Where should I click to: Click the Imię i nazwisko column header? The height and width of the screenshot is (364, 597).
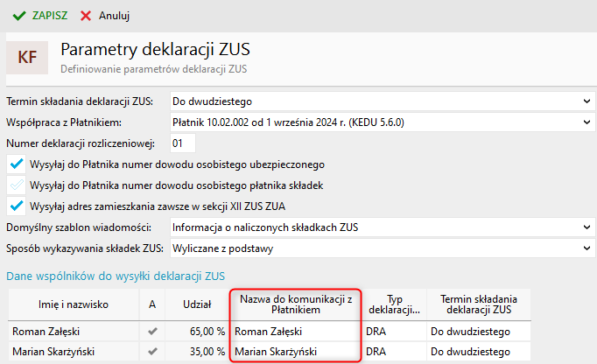point(72,304)
